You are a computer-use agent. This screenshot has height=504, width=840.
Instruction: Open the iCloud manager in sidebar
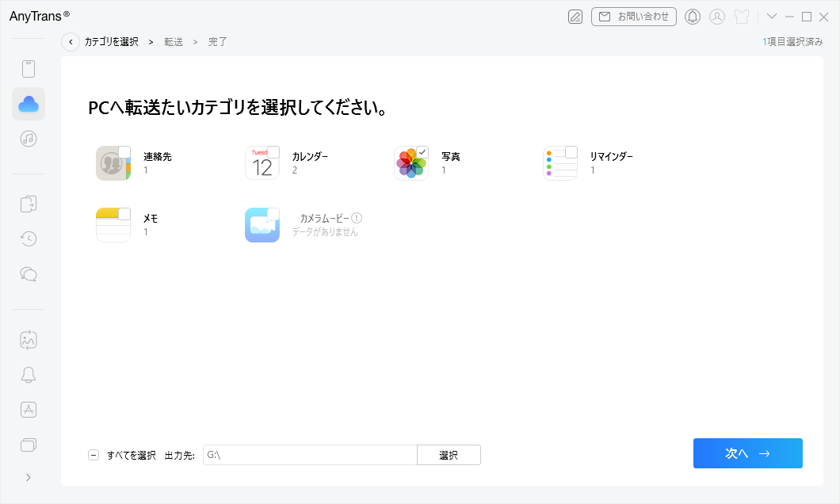click(x=29, y=104)
